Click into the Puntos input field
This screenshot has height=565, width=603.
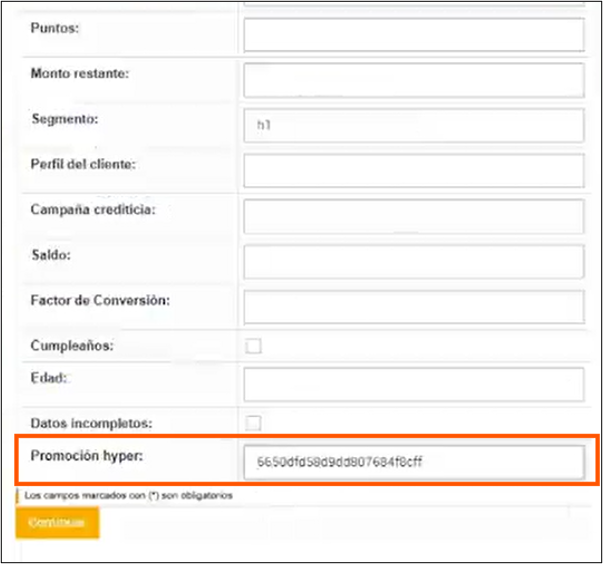[x=413, y=35]
